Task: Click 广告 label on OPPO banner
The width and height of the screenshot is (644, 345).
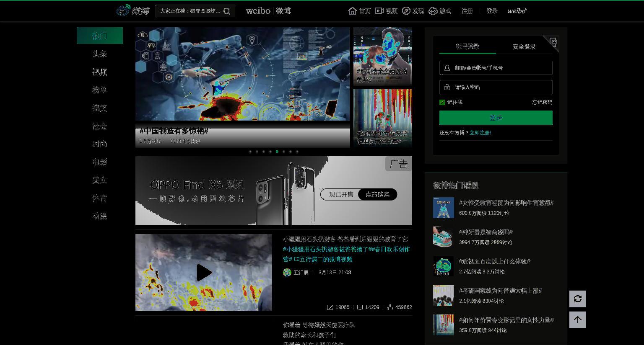Action: click(x=398, y=164)
